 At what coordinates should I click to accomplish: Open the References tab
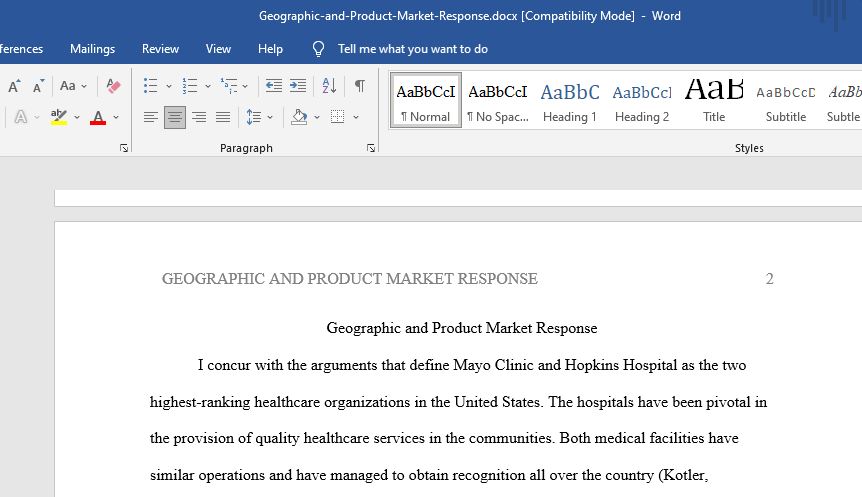[21, 49]
